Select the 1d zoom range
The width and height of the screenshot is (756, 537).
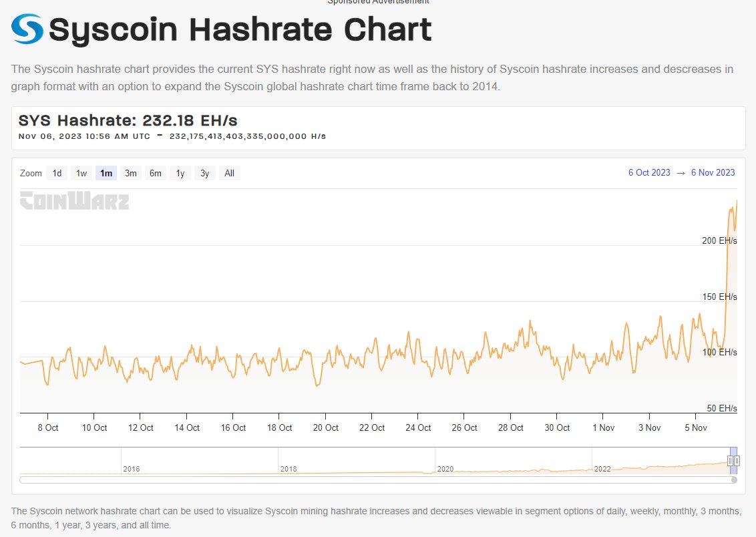tap(57, 172)
